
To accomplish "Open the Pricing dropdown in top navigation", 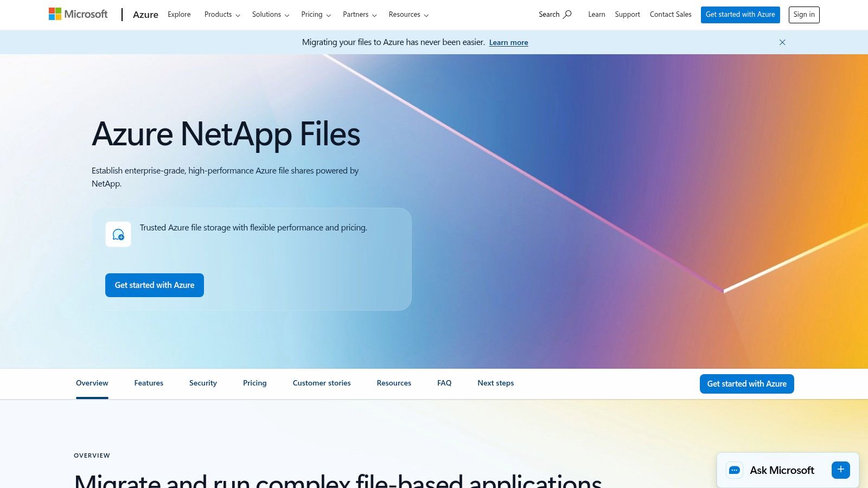I will tap(315, 15).
